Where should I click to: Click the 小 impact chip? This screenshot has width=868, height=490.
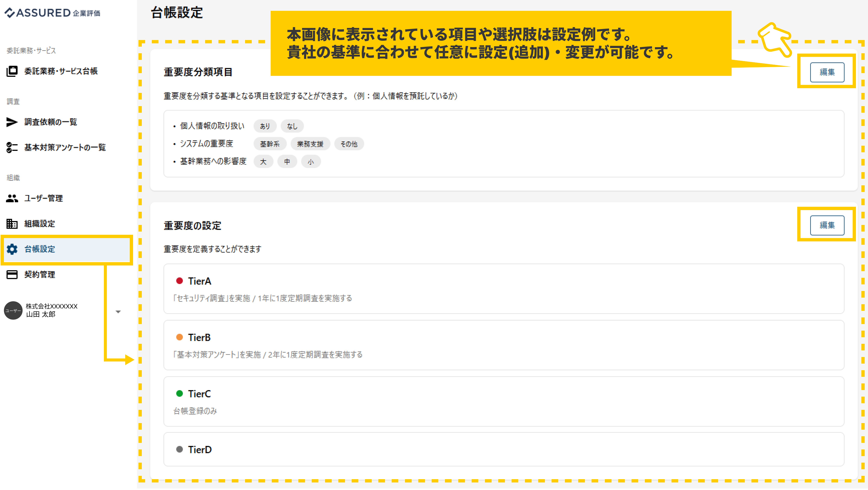click(311, 162)
